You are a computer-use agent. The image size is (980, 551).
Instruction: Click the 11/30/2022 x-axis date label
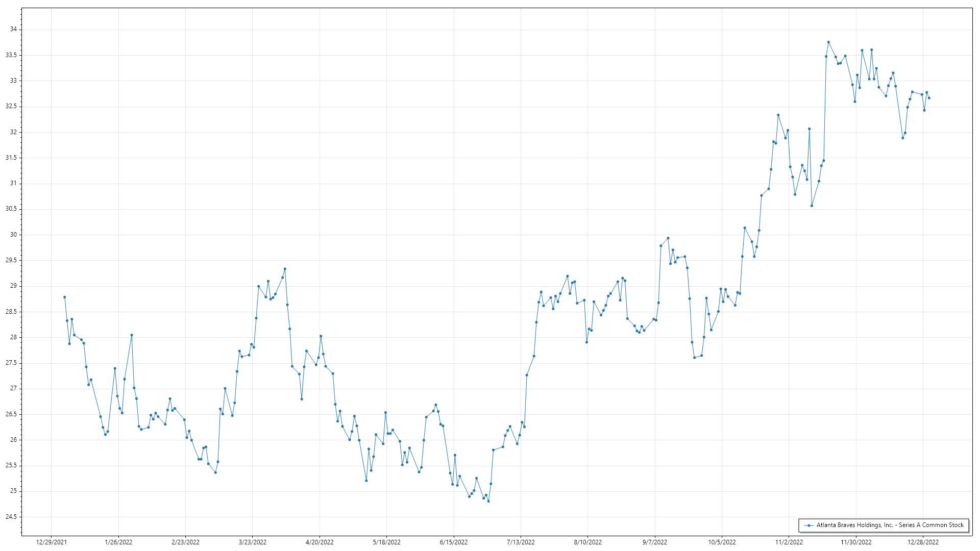(856, 542)
